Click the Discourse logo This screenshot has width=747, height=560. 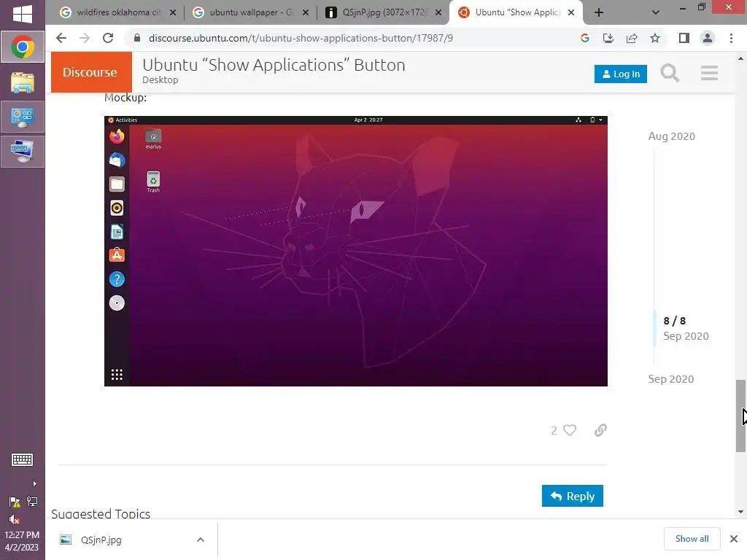tap(91, 72)
